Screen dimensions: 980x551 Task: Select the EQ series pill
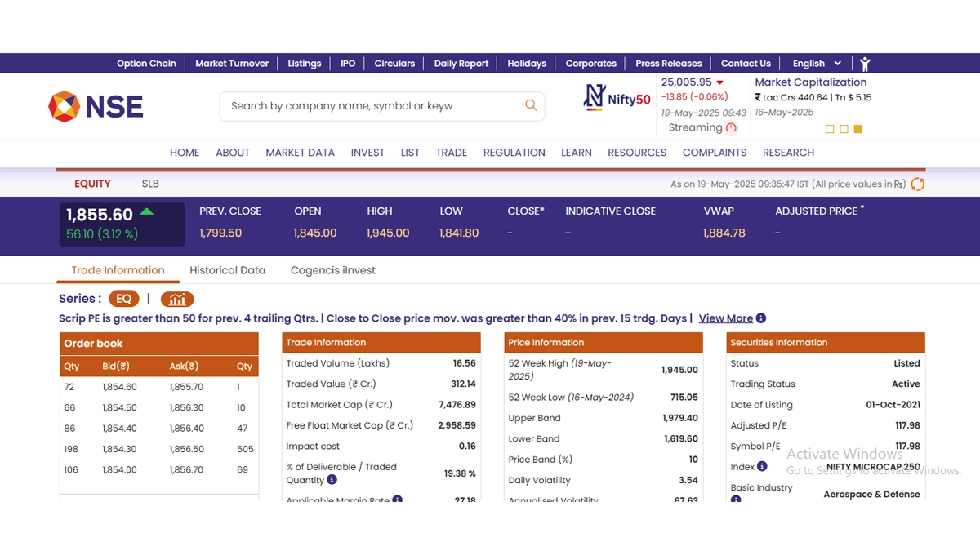(123, 299)
